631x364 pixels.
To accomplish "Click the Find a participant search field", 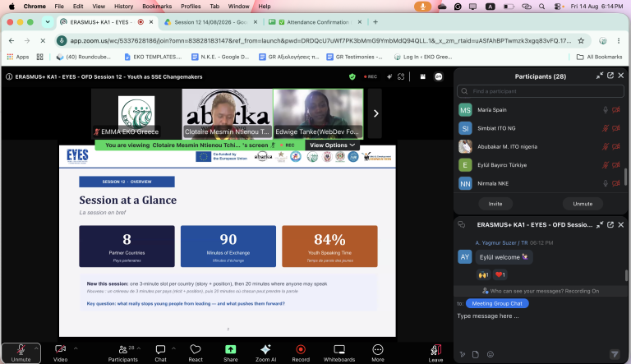I will [541, 91].
